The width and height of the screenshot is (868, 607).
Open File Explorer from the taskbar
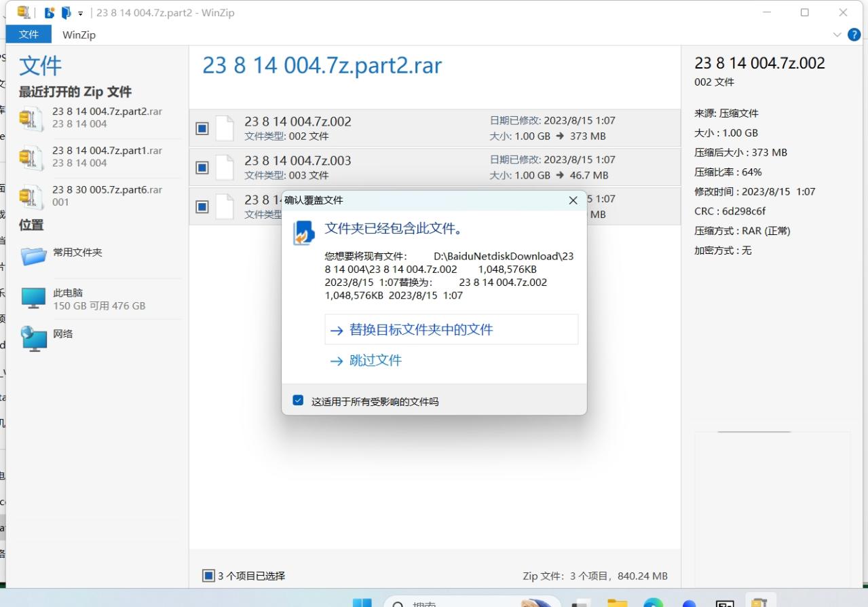point(617,603)
